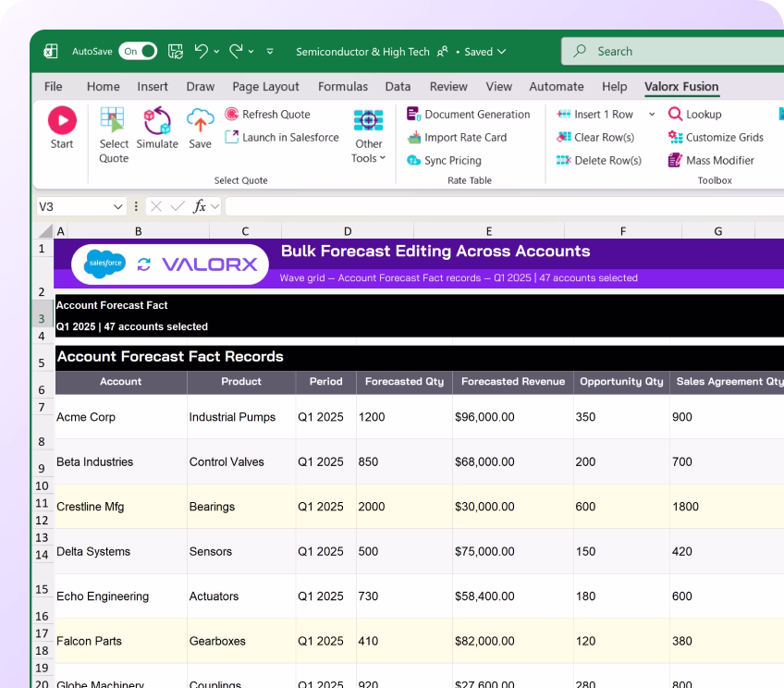Switch to the Insert tab
The height and width of the screenshot is (688, 784).
153,87
